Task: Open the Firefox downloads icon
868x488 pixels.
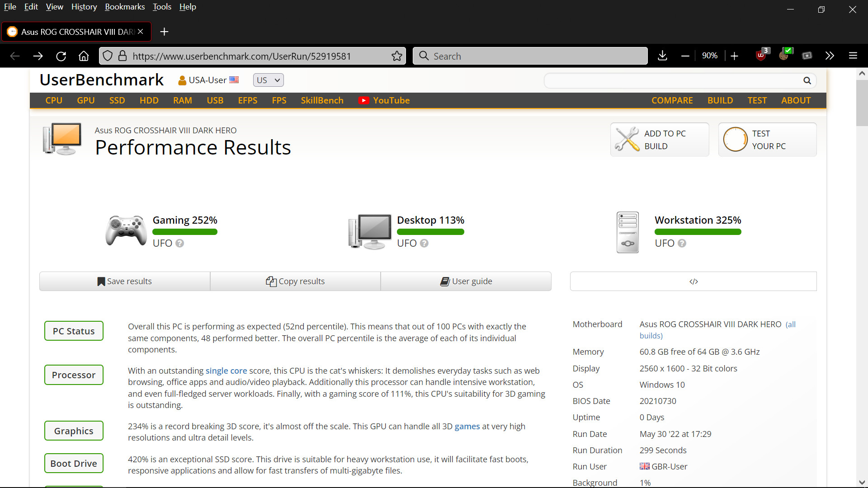Action: 662,56
